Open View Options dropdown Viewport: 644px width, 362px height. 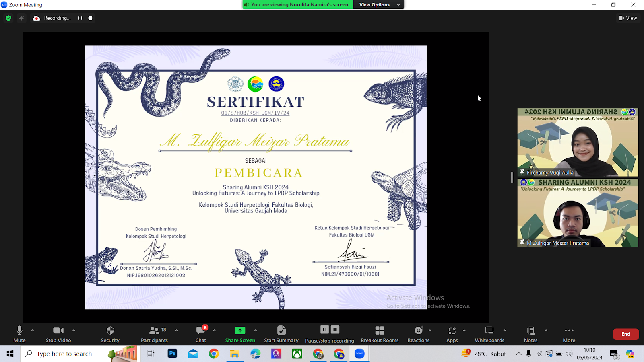tap(379, 5)
